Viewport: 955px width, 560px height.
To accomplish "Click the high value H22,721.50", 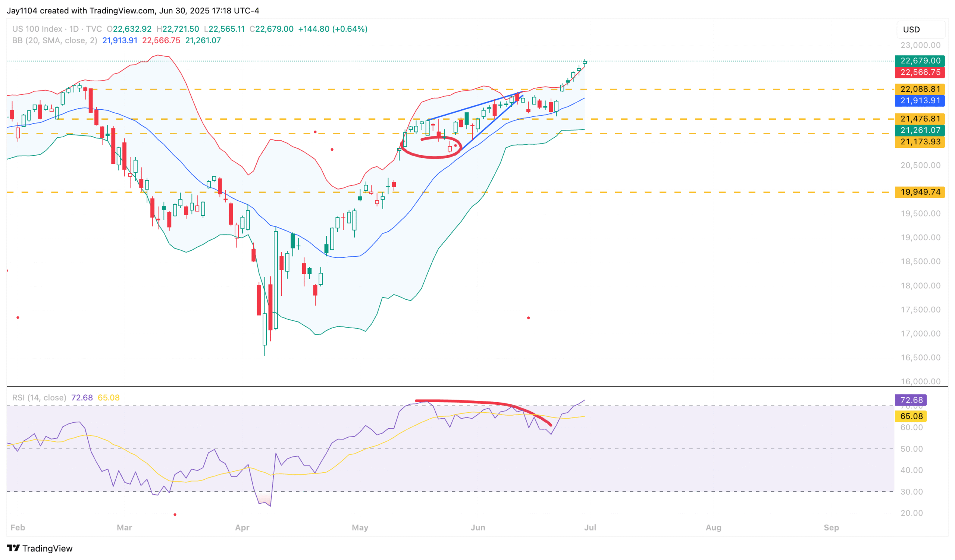I will coord(178,29).
